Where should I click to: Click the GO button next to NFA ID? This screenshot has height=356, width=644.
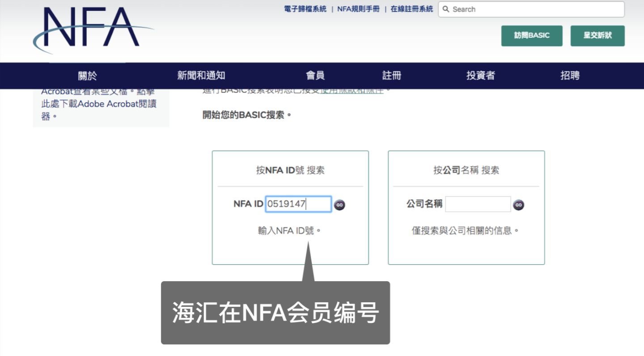[339, 205]
